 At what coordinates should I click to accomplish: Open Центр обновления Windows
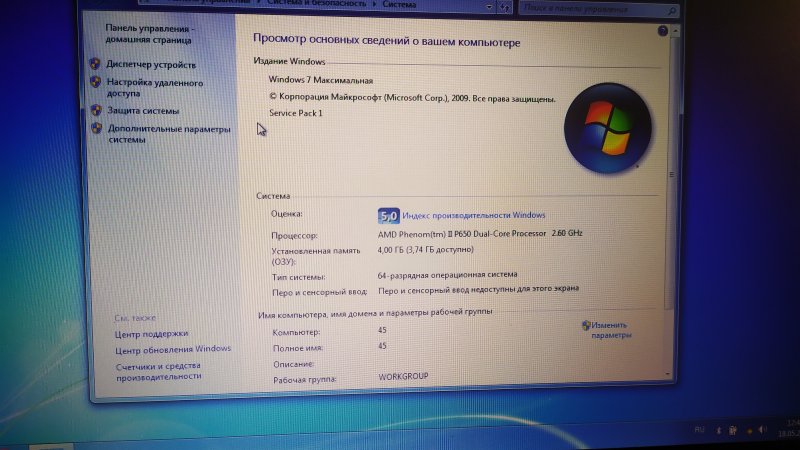173,349
